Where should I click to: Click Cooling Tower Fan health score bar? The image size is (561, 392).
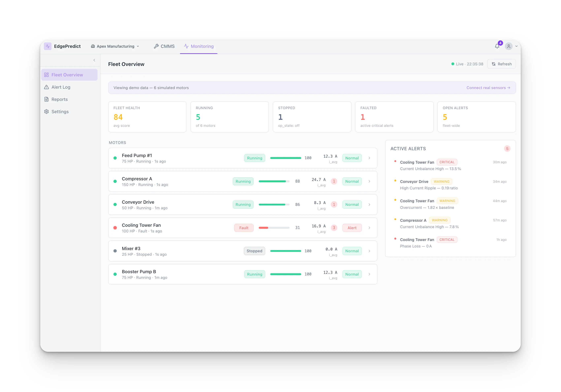click(x=274, y=228)
